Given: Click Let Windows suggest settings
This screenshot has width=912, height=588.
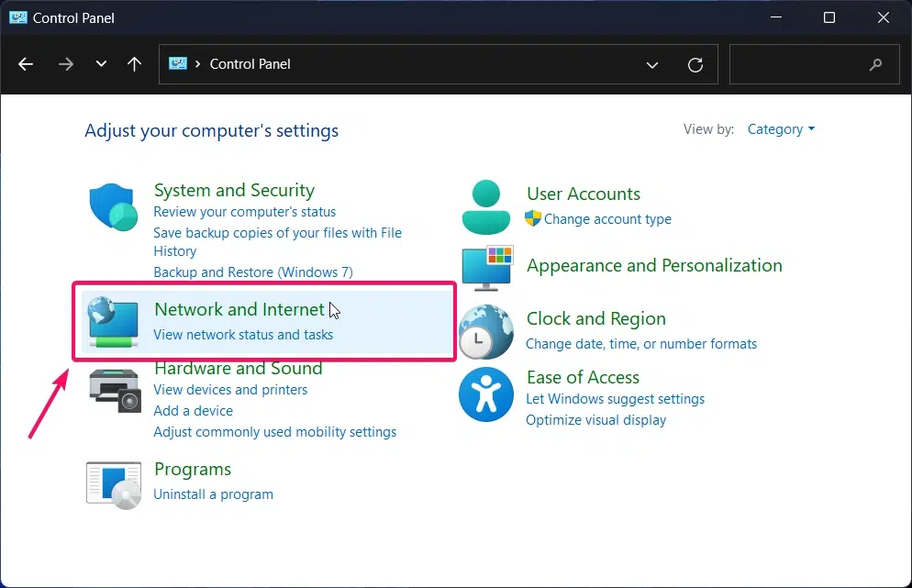Looking at the screenshot, I should [x=615, y=399].
